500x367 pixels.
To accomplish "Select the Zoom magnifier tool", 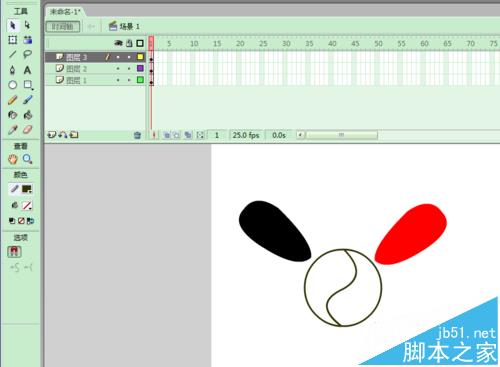I will (x=27, y=159).
